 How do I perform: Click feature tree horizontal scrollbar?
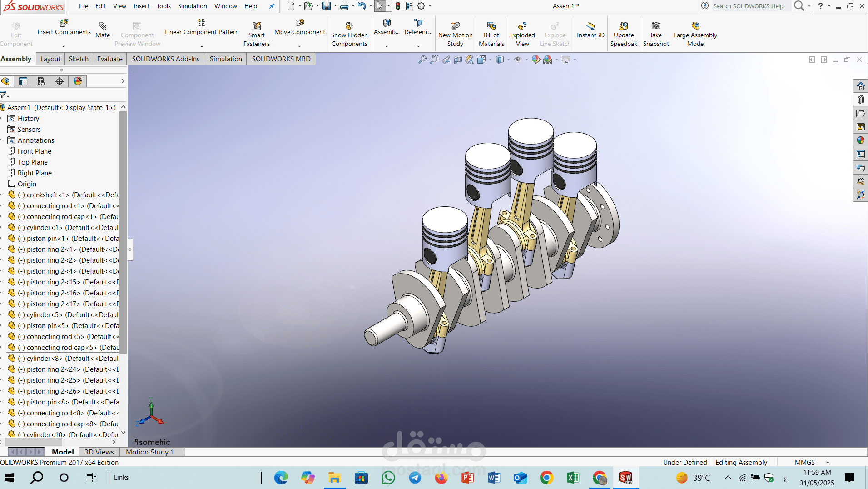click(34, 442)
